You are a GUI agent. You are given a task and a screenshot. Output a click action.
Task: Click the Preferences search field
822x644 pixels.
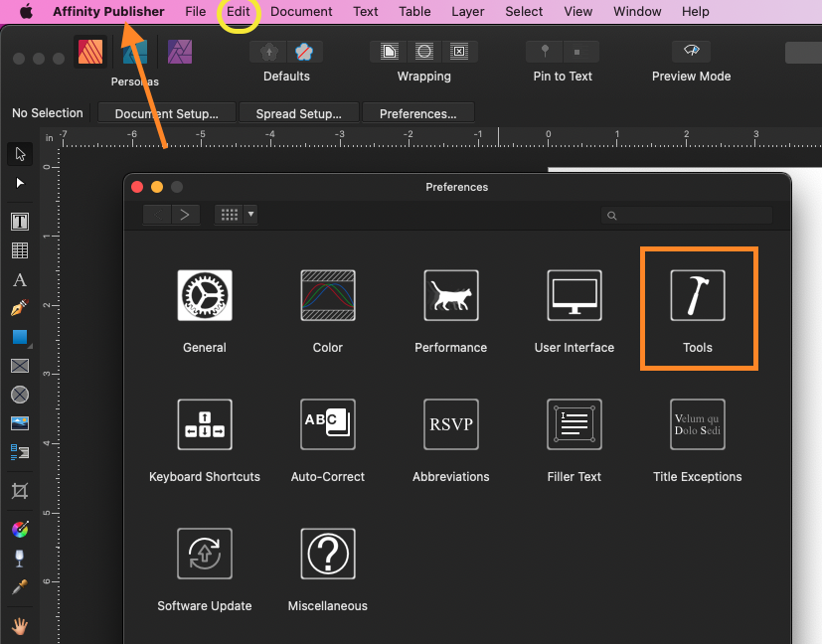[687, 216]
